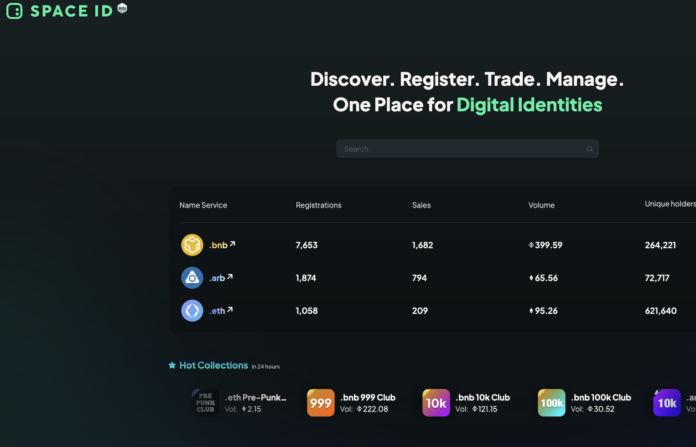Image resolution: width=696 pixels, height=447 pixels.
Task: Click the 209 sales value
Action: (x=420, y=311)
